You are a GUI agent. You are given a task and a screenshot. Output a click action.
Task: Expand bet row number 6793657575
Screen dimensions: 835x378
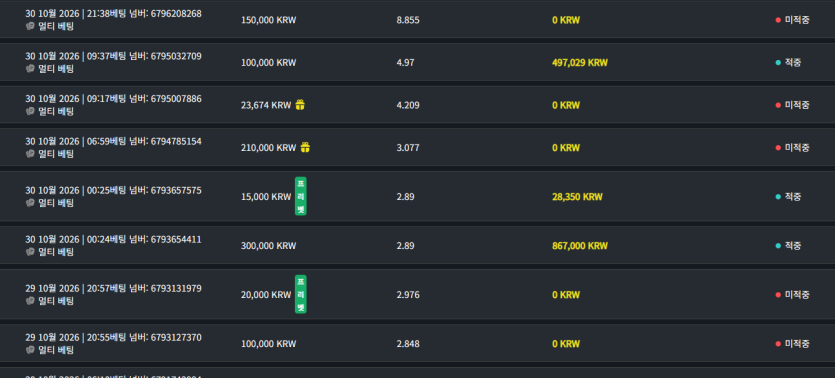(x=418, y=196)
